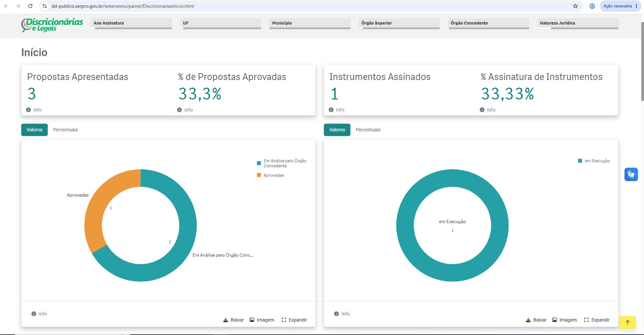Download instruments chart data via Baixar
The image size is (644, 335).
[x=536, y=320]
